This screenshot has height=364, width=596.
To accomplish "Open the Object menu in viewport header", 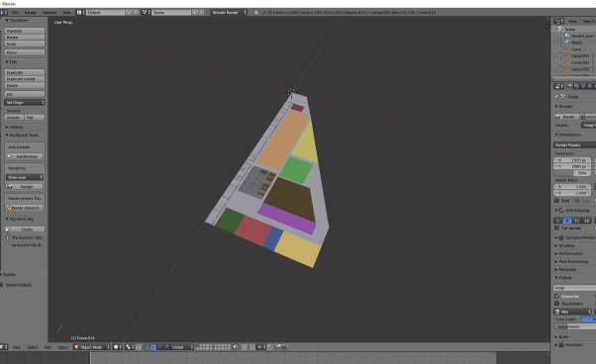I will (x=62, y=347).
